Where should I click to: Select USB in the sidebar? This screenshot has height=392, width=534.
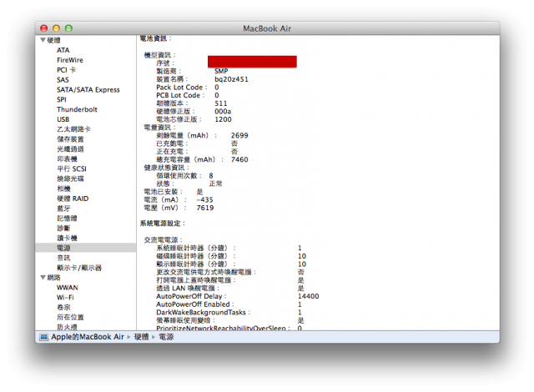coord(63,119)
